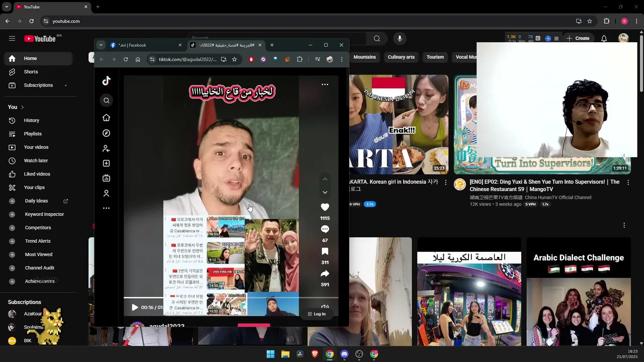Open TikTok video comments bubble
Image resolution: width=644 pixels, height=362 pixels.
pyautogui.click(x=325, y=229)
